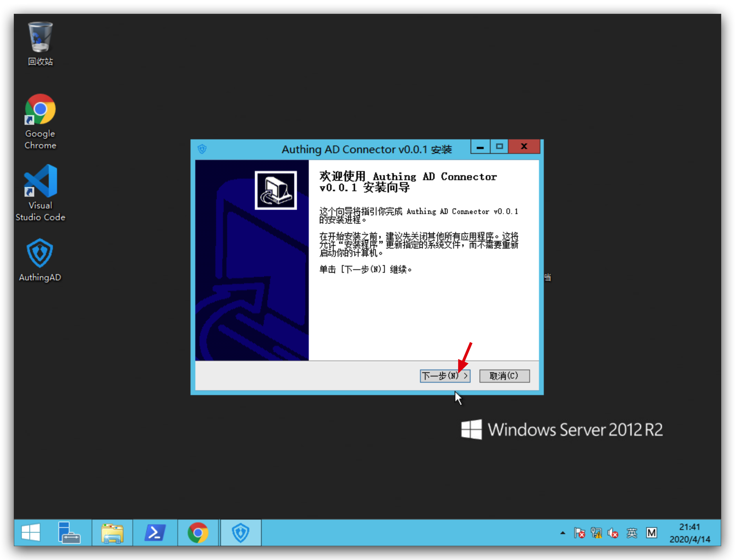Viewport: 735px width, 560px height.
Task: Open Server Manager from the taskbar
Action: (x=69, y=532)
